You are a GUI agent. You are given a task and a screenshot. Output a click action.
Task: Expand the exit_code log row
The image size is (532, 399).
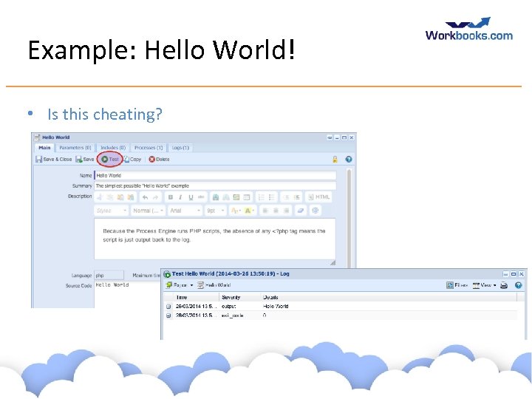pyautogui.click(x=168, y=316)
